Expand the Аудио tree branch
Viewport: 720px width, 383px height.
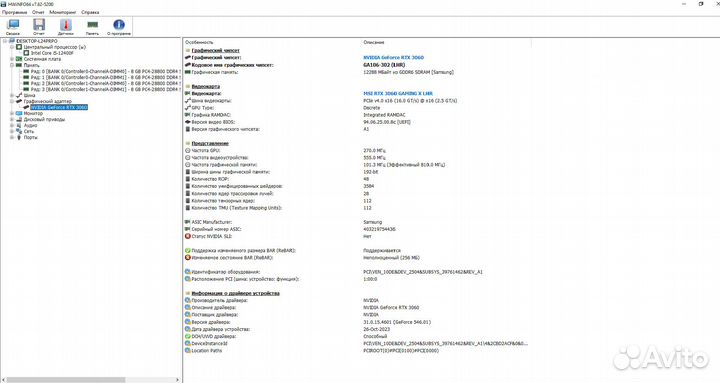tap(12, 125)
